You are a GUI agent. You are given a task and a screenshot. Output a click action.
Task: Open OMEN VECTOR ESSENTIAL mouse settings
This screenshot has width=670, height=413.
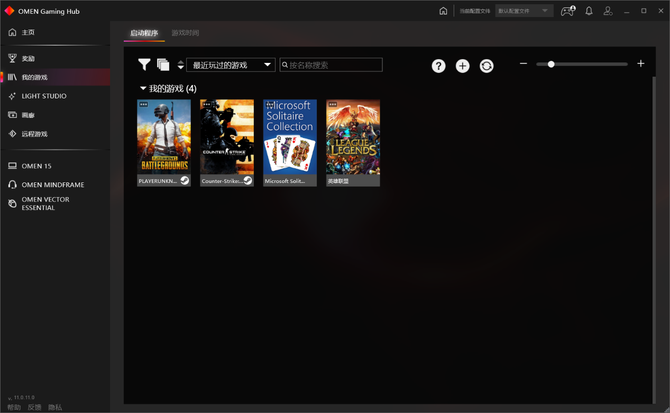55,204
